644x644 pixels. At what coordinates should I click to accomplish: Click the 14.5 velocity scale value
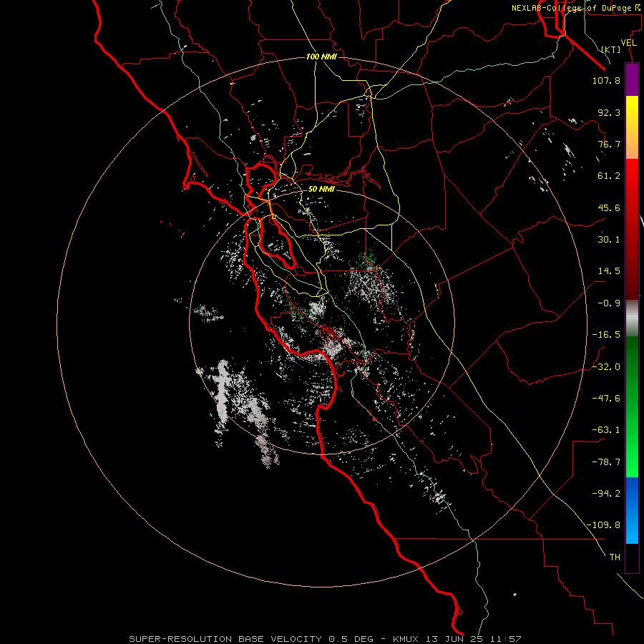[609, 271]
